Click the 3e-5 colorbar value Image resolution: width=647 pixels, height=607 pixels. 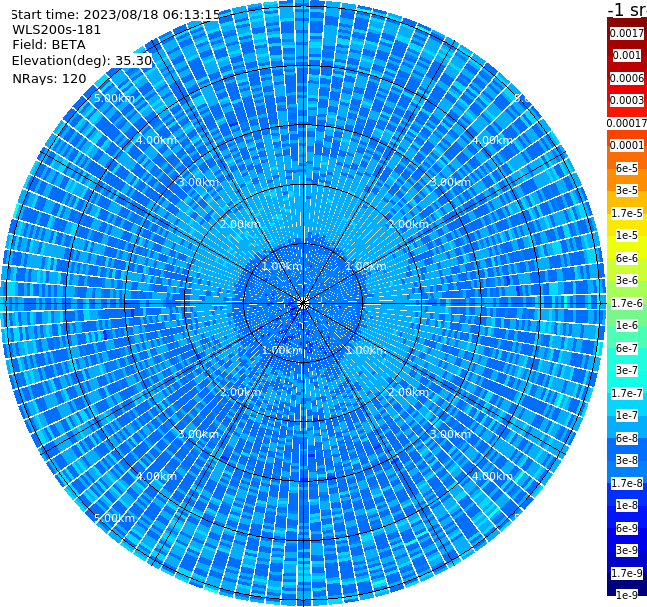[x=627, y=190]
